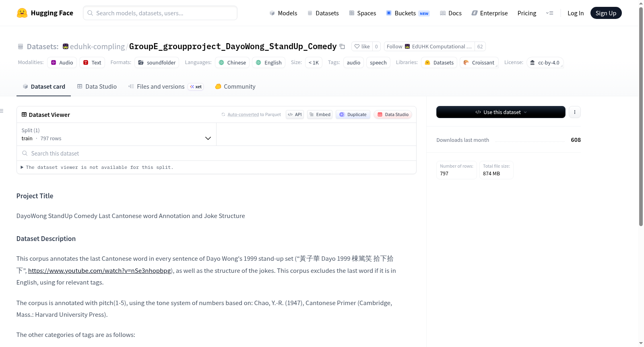Click the Log In link
644x347 pixels.
click(x=576, y=13)
